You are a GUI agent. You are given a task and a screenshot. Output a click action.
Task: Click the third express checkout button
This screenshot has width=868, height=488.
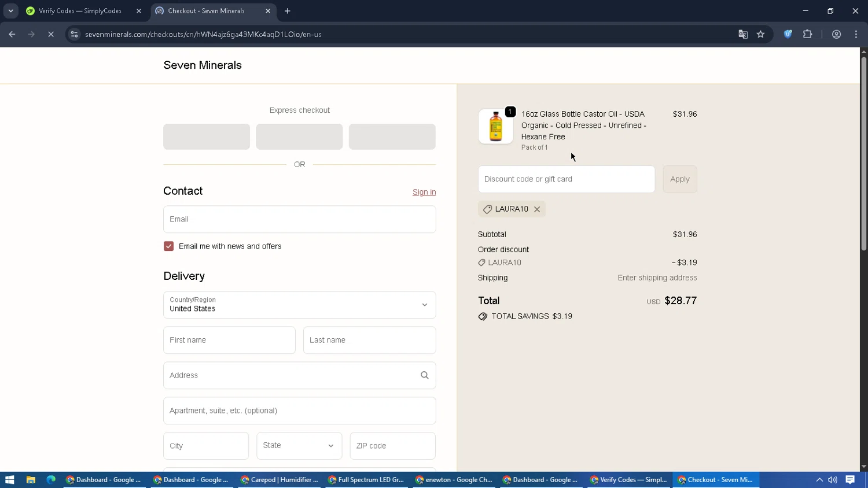coord(392,136)
